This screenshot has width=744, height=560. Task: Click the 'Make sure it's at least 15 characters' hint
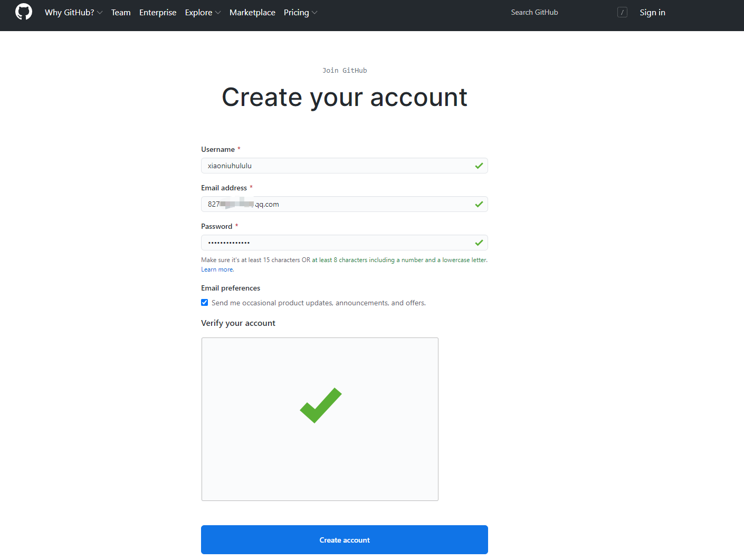click(x=344, y=260)
